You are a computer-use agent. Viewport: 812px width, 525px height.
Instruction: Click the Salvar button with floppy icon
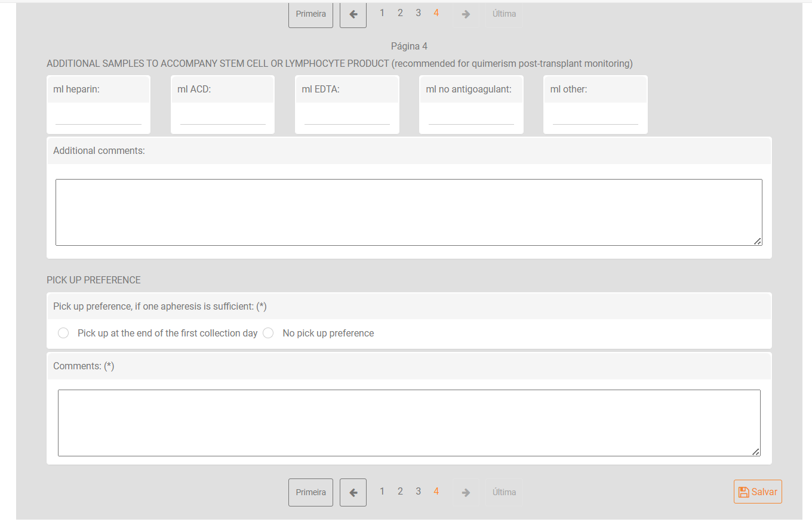pyautogui.click(x=758, y=492)
